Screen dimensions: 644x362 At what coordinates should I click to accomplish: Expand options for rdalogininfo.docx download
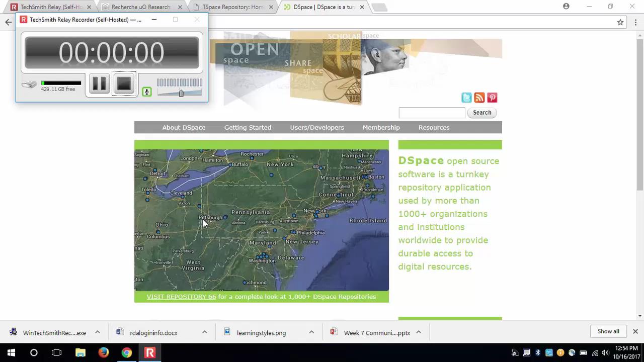point(204,332)
